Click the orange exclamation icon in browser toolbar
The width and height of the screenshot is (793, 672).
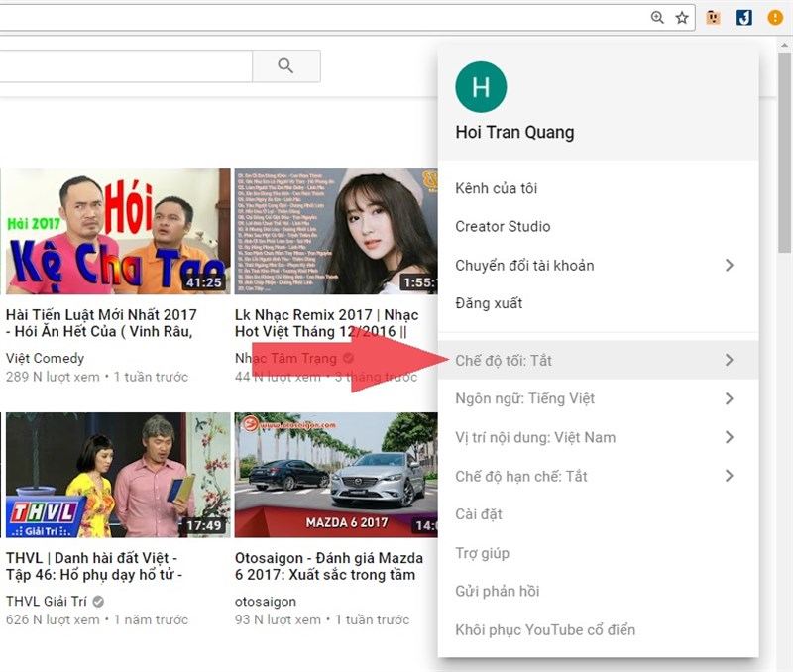tap(775, 17)
